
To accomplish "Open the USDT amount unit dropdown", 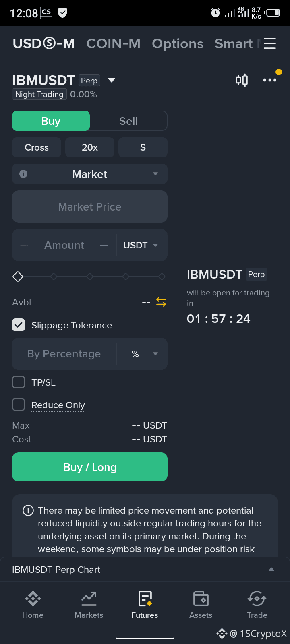I will click(141, 245).
